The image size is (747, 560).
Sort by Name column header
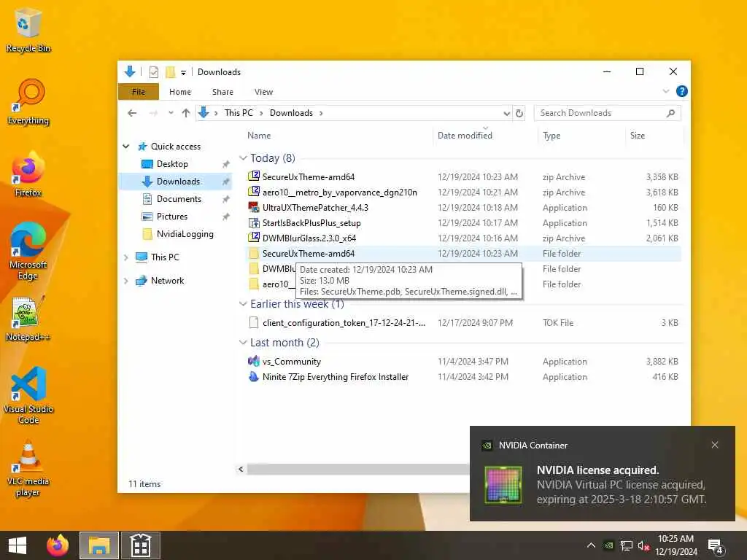338,136
